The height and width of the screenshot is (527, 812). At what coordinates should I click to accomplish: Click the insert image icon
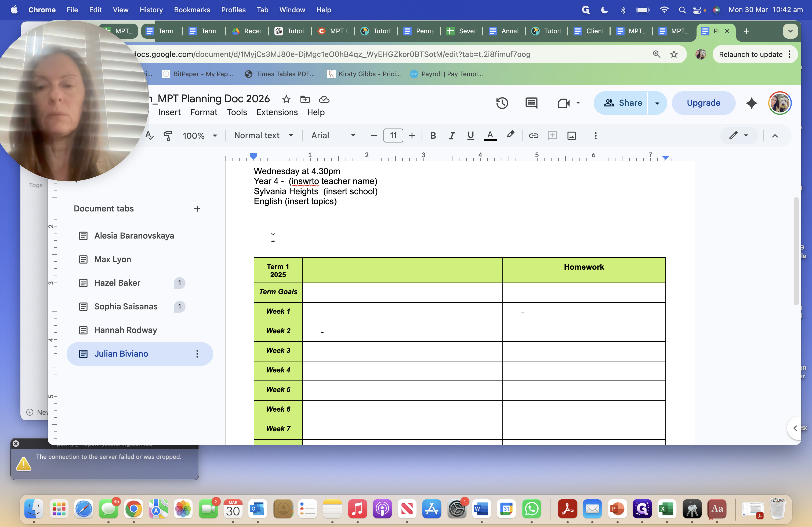(571, 136)
